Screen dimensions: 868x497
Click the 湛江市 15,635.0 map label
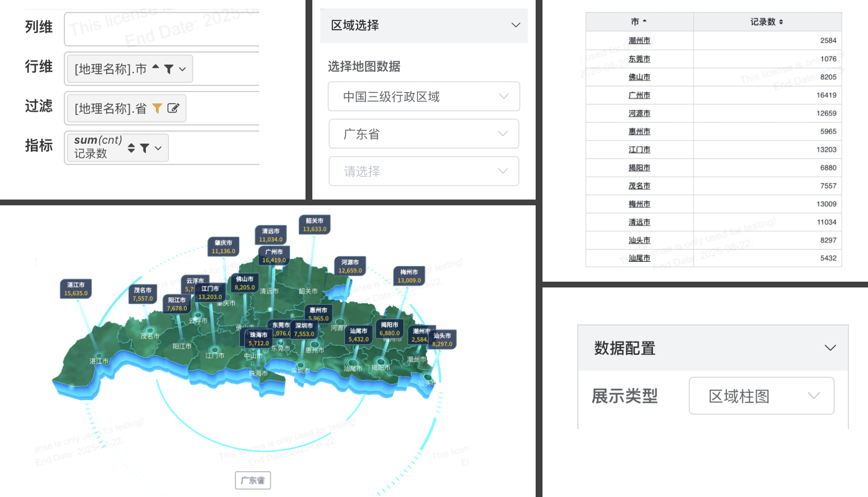pos(76,289)
